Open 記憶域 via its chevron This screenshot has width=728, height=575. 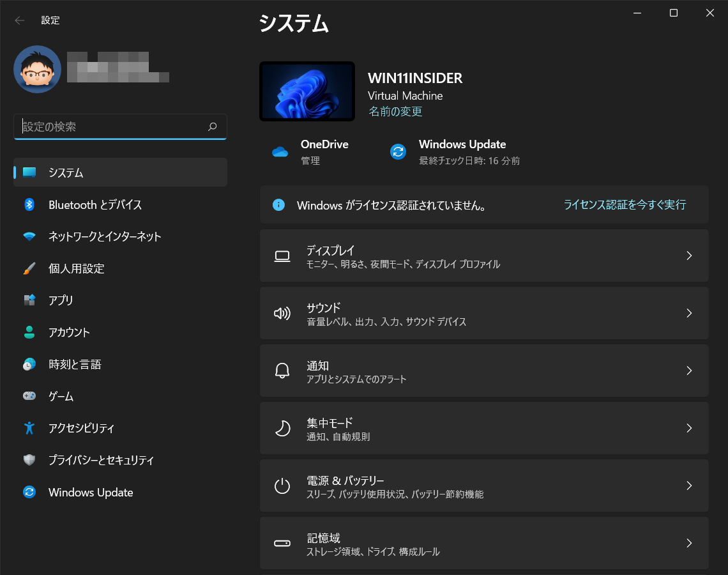coord(689,544)
